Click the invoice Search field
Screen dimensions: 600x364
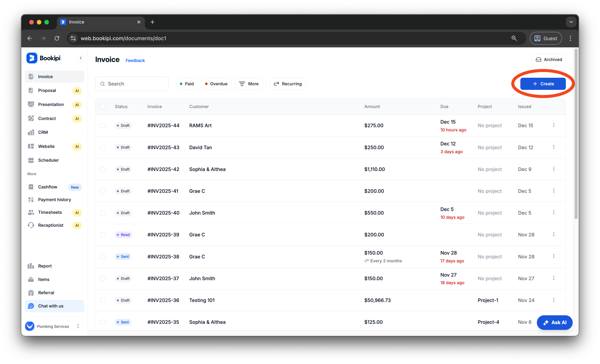[x=132, y=84]
